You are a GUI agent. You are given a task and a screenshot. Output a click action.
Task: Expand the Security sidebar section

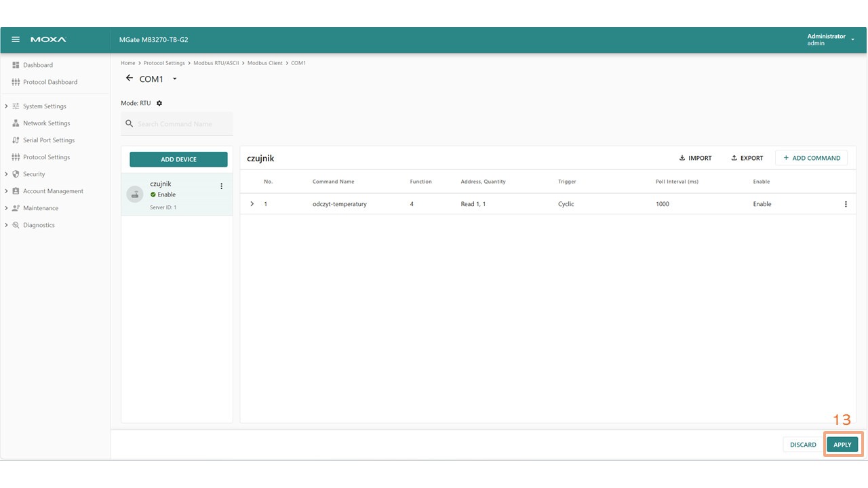pyautogui.click(x=6, y=174)
